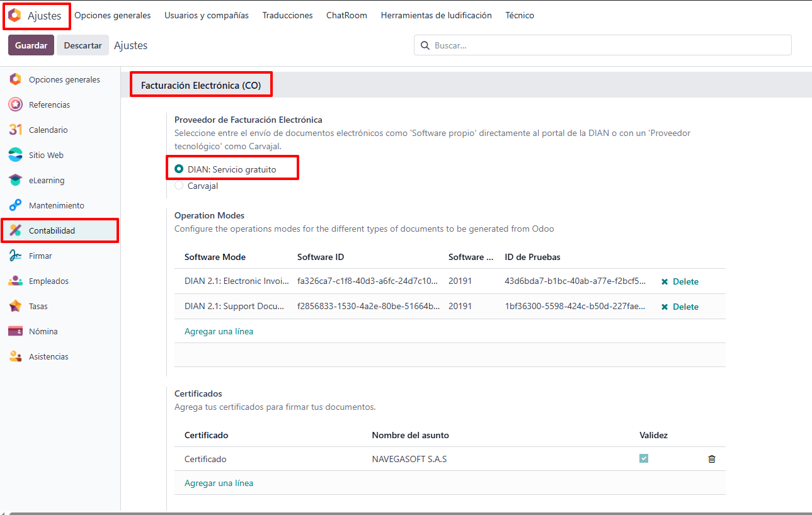The width and height of the screenshot is (812, 515).
Task: Select the Referencias sidebar label
Action: click(x=49, y=105)
